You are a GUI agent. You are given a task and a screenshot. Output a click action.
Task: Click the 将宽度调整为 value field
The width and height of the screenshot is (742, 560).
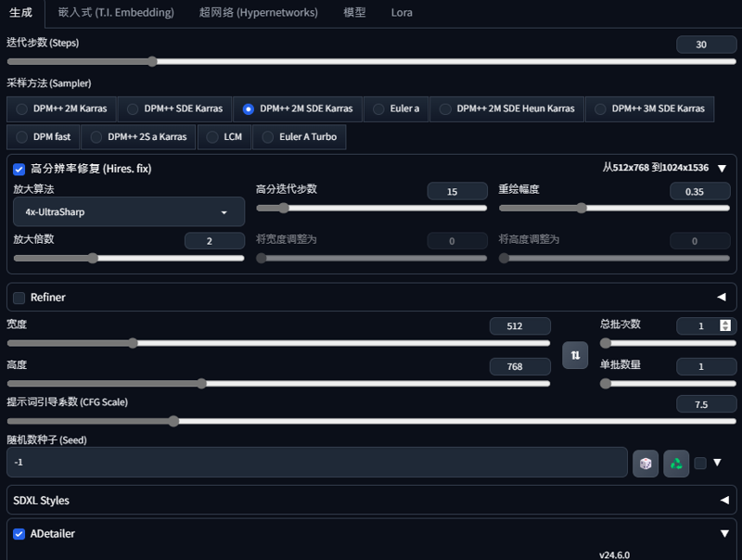(x=457, y=241)
